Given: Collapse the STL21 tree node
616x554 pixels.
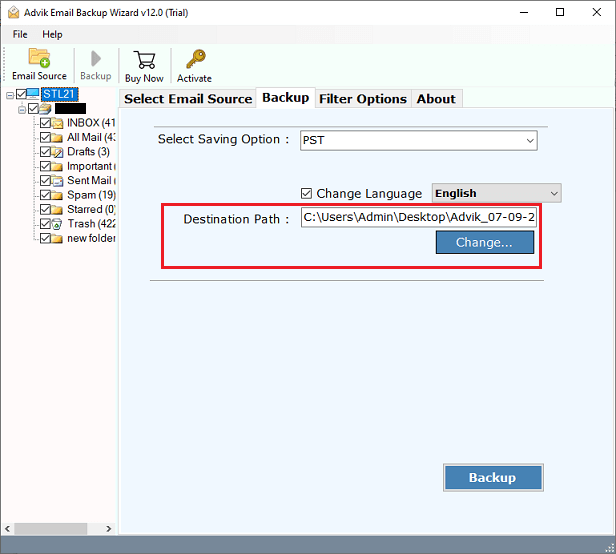Looking at the screenshot, I should tap(10, 95).
